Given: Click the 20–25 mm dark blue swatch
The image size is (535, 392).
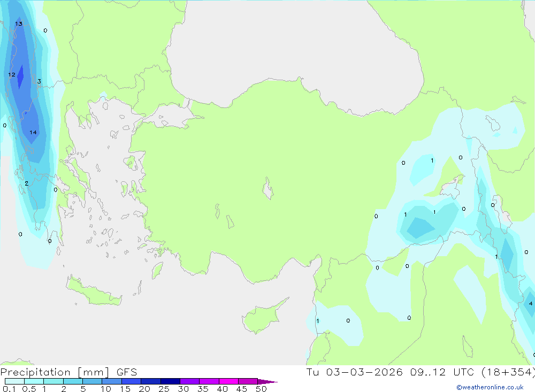Looking at the screenshot, I should 150,381.
